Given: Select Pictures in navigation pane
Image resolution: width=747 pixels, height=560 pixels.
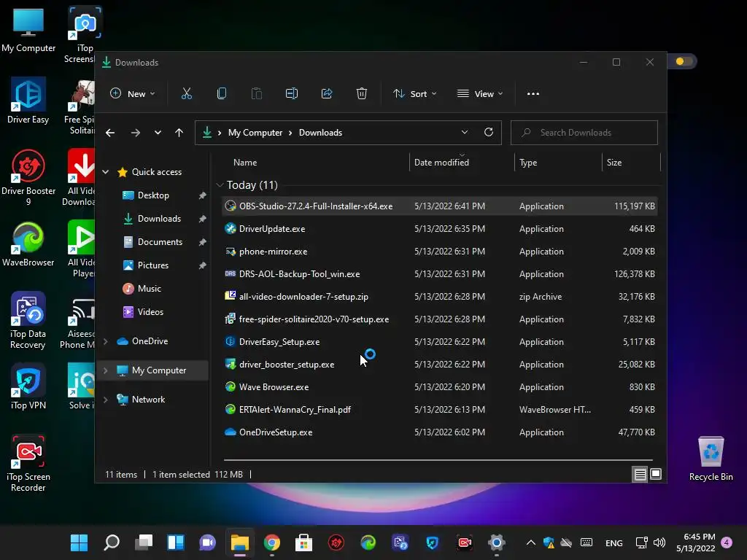Looking at the screenshot, I should pos(153,265).
